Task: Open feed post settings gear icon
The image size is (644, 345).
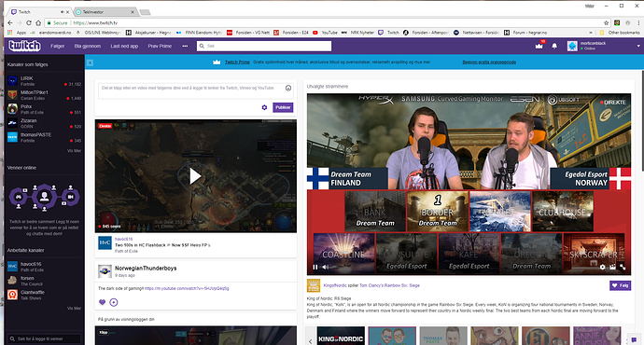Action: [264, 107]
